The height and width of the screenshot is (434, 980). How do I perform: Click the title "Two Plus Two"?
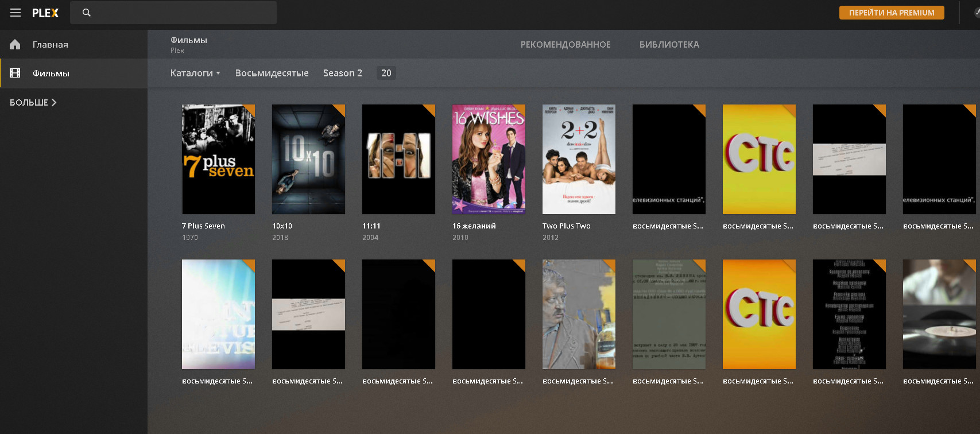[567, 226]
